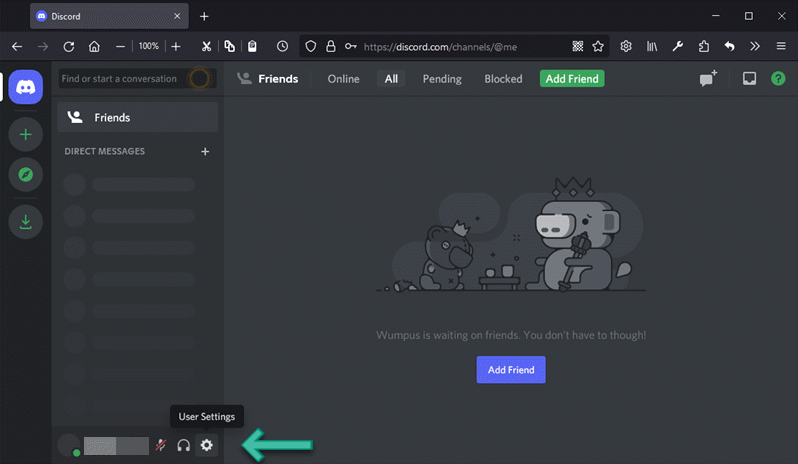Screen dimensions: 798x464
Task: Start a New Group DM via the chat icon
Action: tap(708, 78)
